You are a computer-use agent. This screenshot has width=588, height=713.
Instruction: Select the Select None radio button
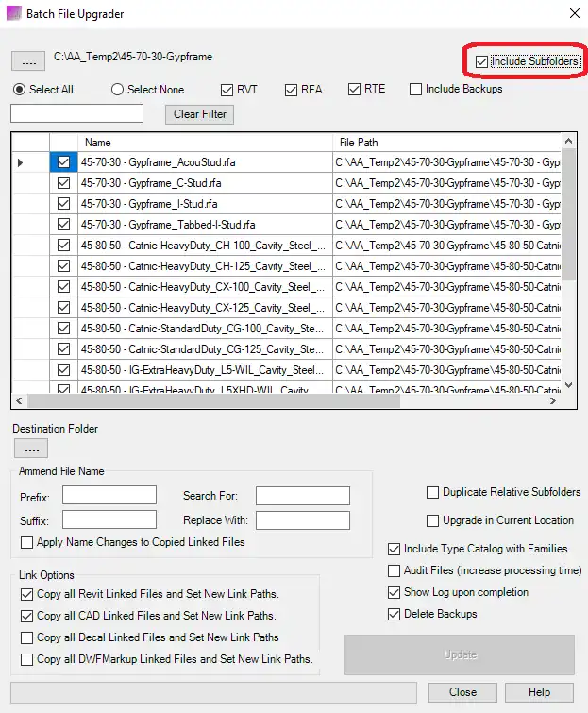tap(118, 90)
